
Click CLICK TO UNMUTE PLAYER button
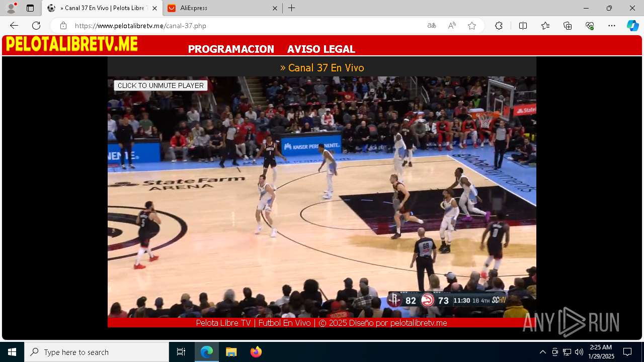click(x=160, y=85)
